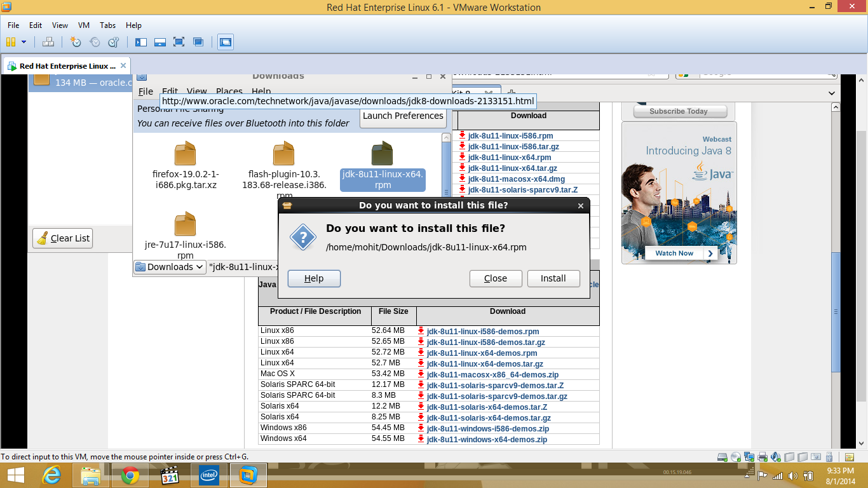
Task: Select the flash-plugin release package icon
Action: pyautogui.click(x=284, y=154)
